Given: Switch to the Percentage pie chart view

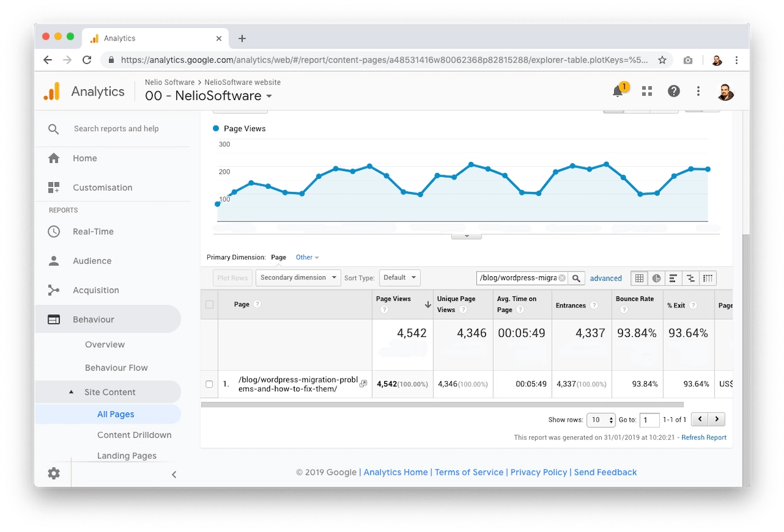Looking at the screenshot, I should 656,278.
